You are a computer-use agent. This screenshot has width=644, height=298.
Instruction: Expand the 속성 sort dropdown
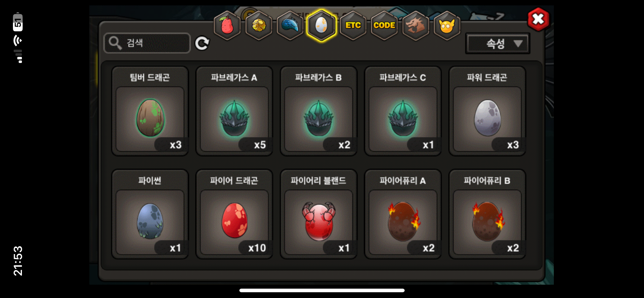tap(498, 44)
